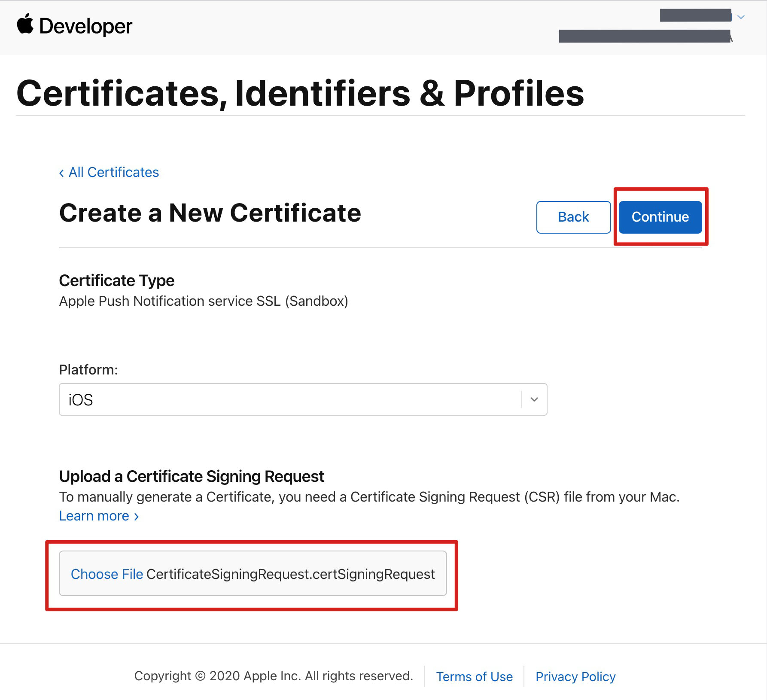Viewport: 767px width, 700px height.
Task: Click the chevron left of All Certificates
Action: (62, 173)
